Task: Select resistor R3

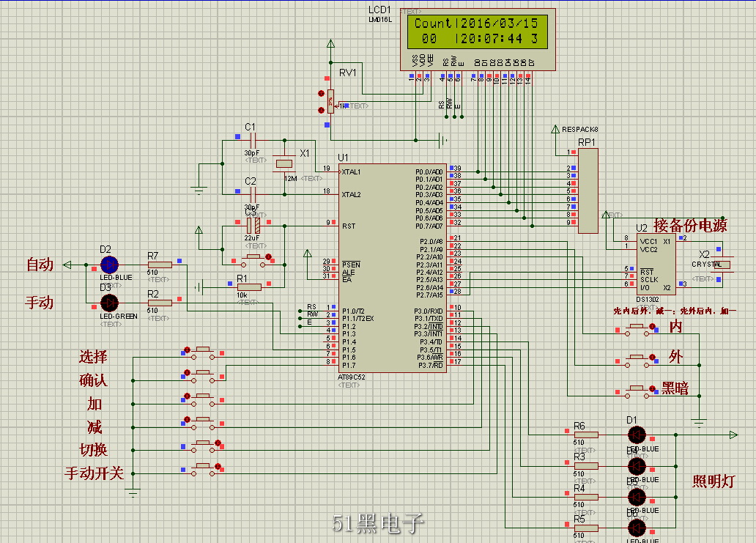Action: [586, 466]
